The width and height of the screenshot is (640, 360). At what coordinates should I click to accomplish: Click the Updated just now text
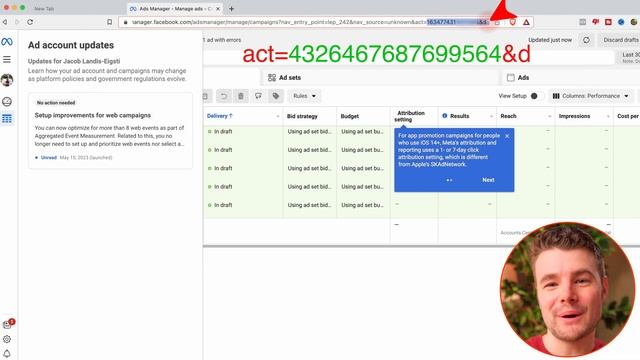[550, 40]
